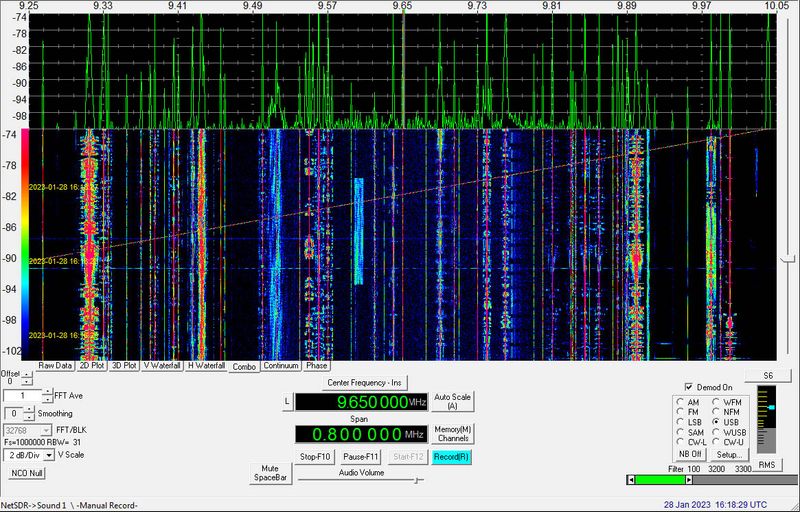Click the NCO Null button
Viewport: 800px width, 512px height.
(27, 473)
